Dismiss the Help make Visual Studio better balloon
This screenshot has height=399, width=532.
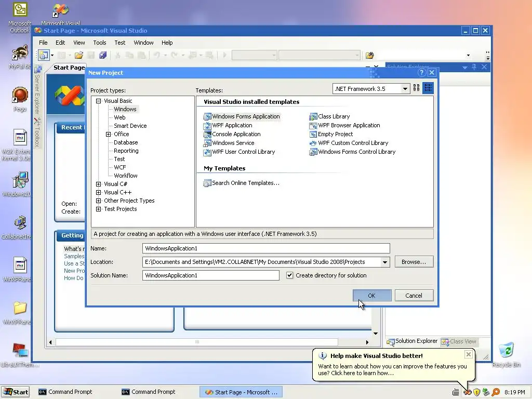(469, 354)
